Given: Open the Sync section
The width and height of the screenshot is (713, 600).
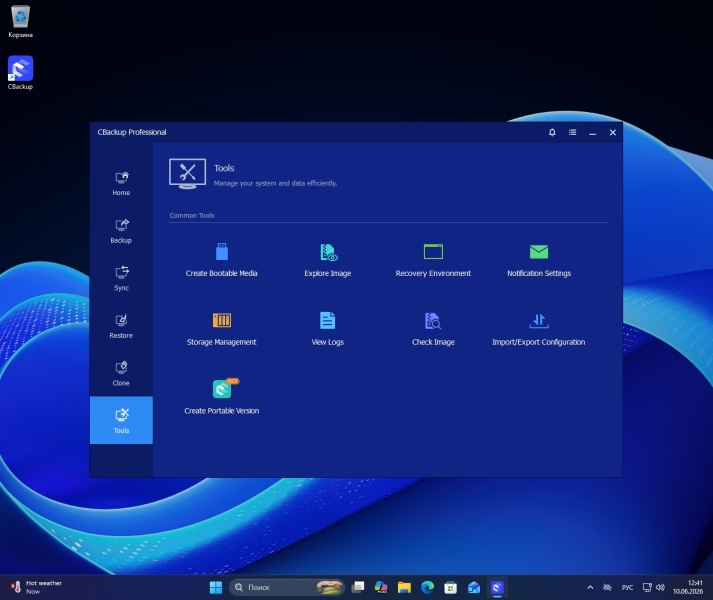Looking at the screenshot, I should (121, 279).
